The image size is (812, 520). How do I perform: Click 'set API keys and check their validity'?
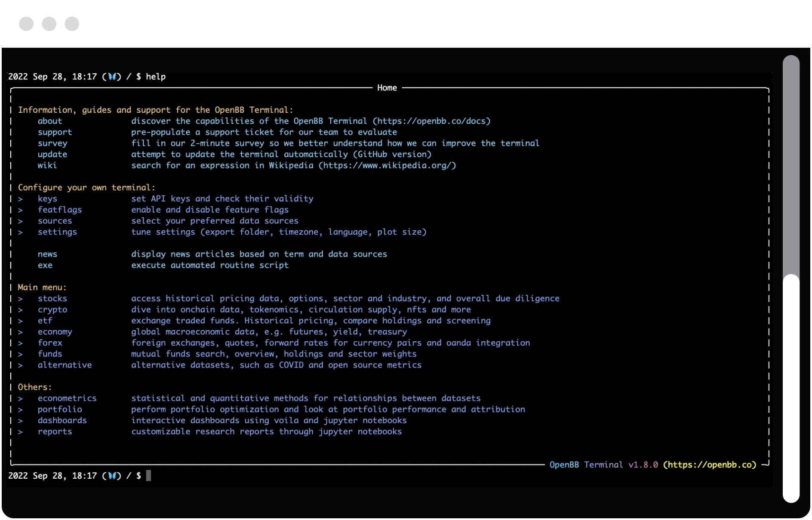coord(222,199)
